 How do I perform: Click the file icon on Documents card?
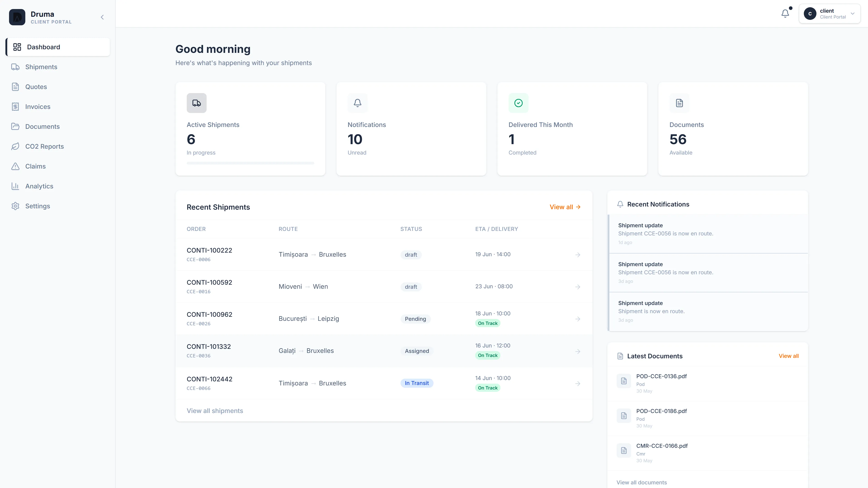[x=679, y=103]
